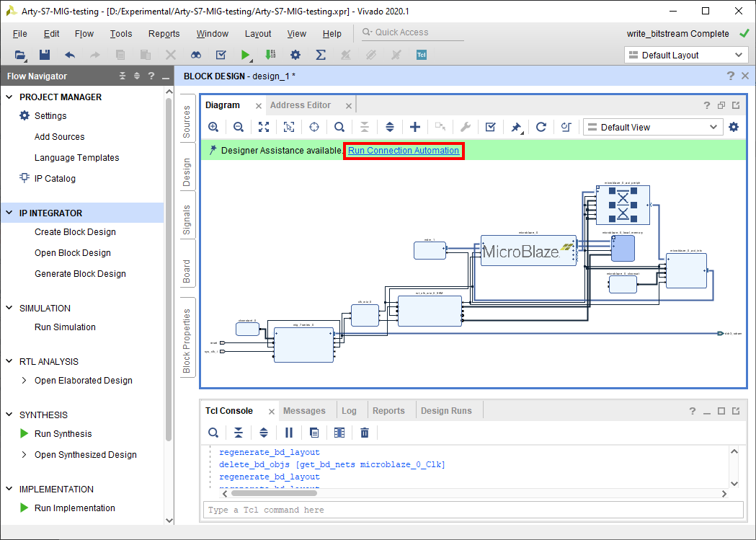Toggle the pin icon in diagram toolbar
The width and height of the screenshot is (756, 540).
[516, 128]
